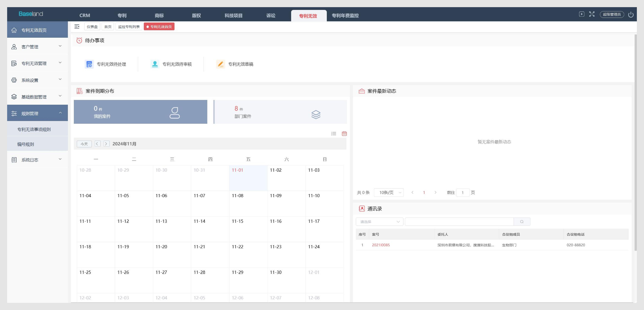
Task: Click the 通讯录 search input field
Action: click(x=459, y=222)
